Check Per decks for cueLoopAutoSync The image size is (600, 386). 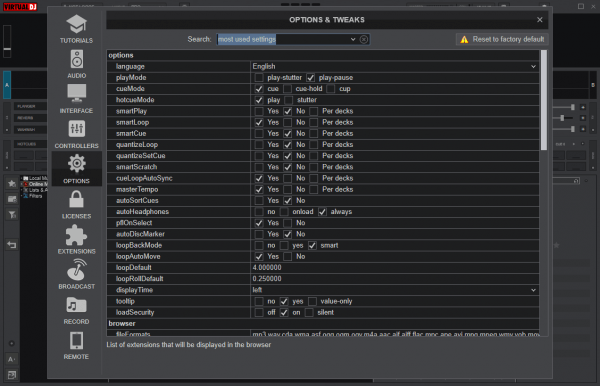click(x=314, y=178)
